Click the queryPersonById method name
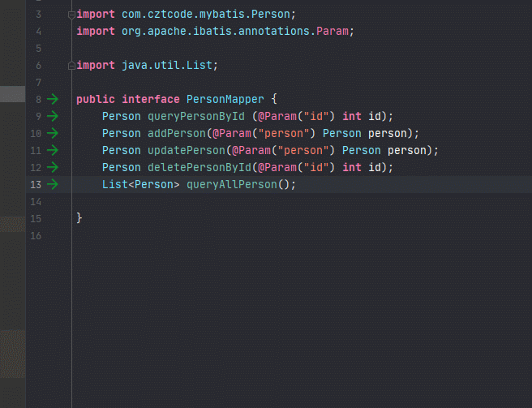 click(x=196, y=116)
